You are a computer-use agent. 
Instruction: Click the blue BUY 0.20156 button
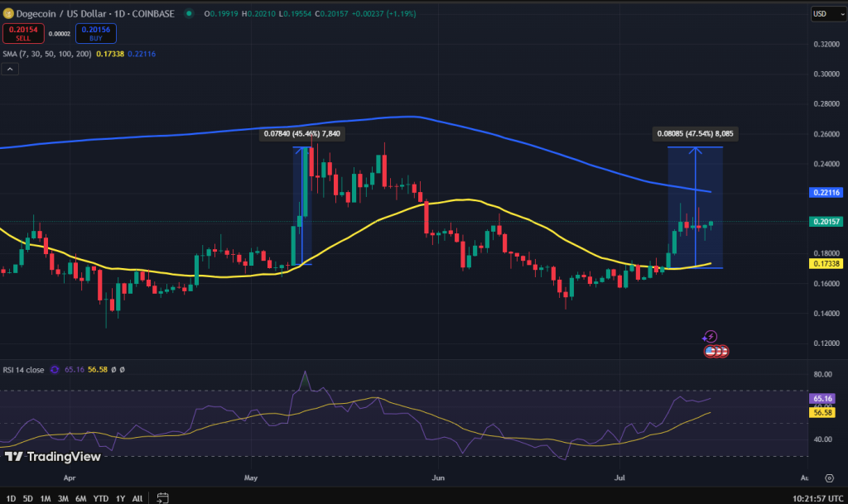(96, 33)
